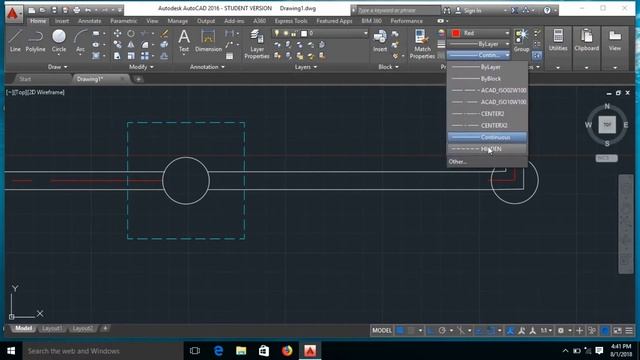Open the View panel in ribbon
The image size is (640, 360).
pos(615,41)
